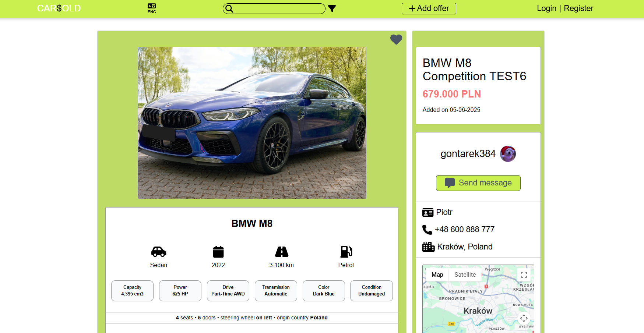Click the Kraków label on the map
Image resolution: width=644 pixels, height=333 pixels.
478,311
